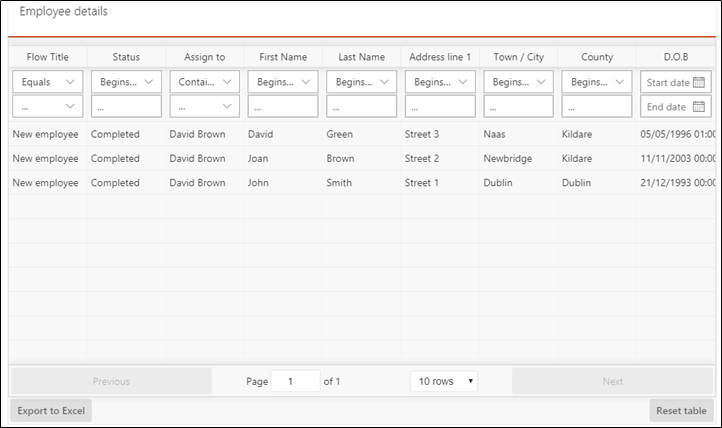Image resolution: width=722 pixels, height=428 pixels.
Task: Open the '10 rows' page size dropdown
Action: point(444,381)
